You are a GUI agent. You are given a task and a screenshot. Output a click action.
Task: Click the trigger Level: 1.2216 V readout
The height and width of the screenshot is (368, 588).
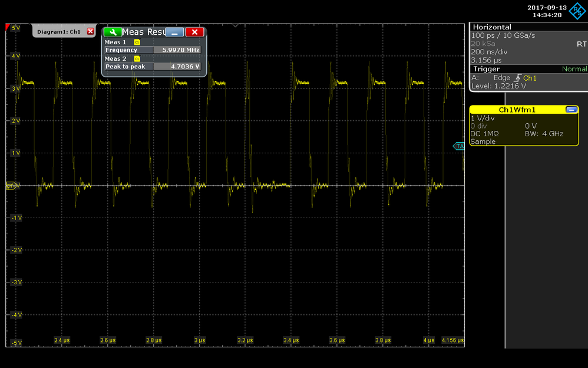498,86
